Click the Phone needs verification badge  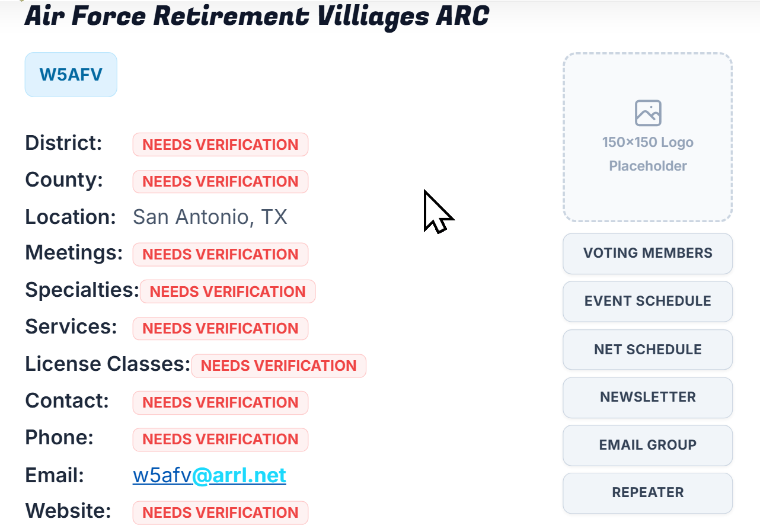(221, 439)
